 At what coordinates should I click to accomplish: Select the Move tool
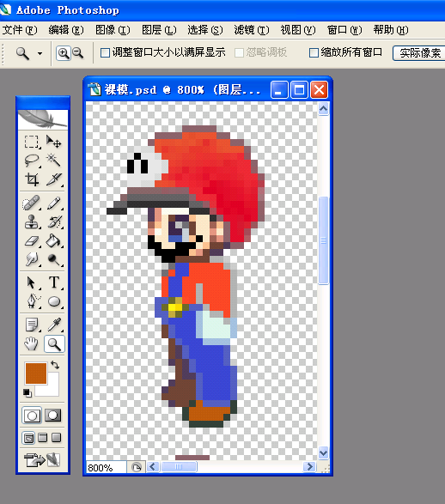(x=54, y=142)
